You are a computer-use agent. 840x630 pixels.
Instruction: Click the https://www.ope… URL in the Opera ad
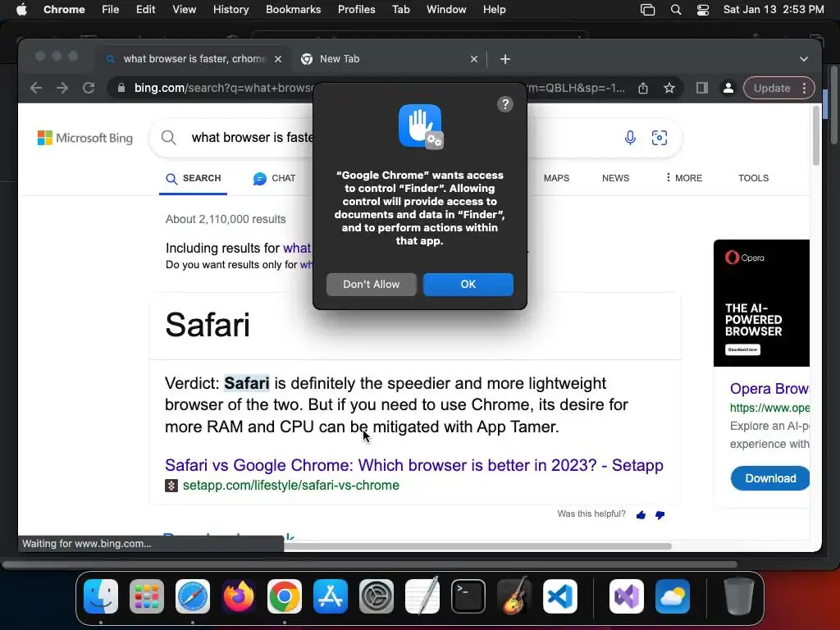point(769,408)
